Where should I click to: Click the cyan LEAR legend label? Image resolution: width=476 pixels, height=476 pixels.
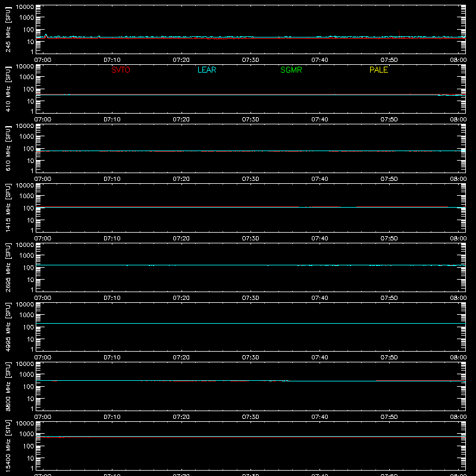coord(206,70)
